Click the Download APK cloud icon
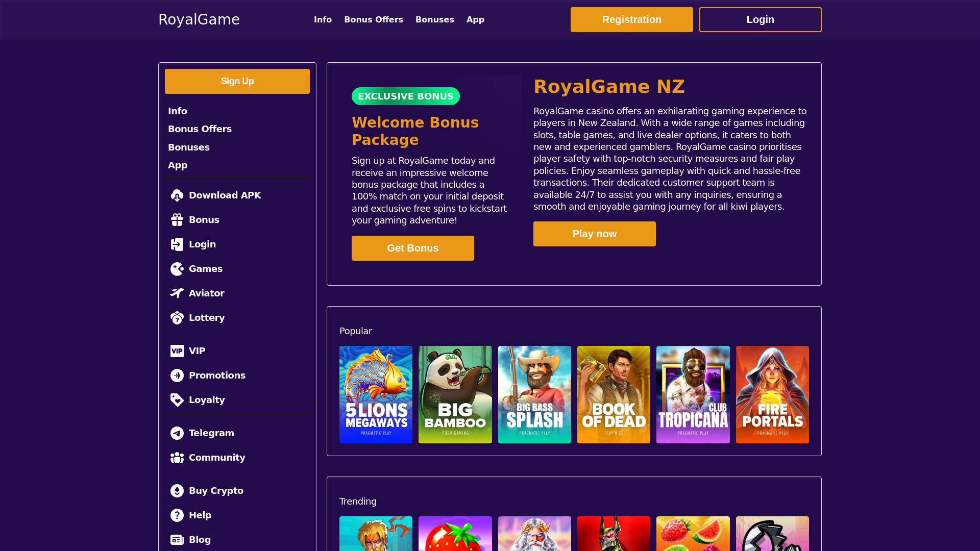Screen dimensions: 980x551 (177, 195)
